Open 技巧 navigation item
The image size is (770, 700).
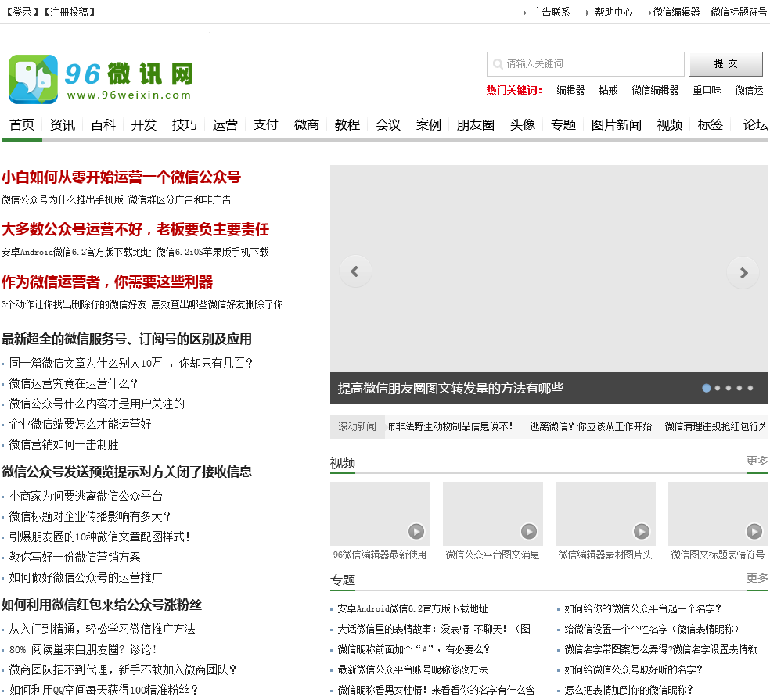click(x=185, y=125)
